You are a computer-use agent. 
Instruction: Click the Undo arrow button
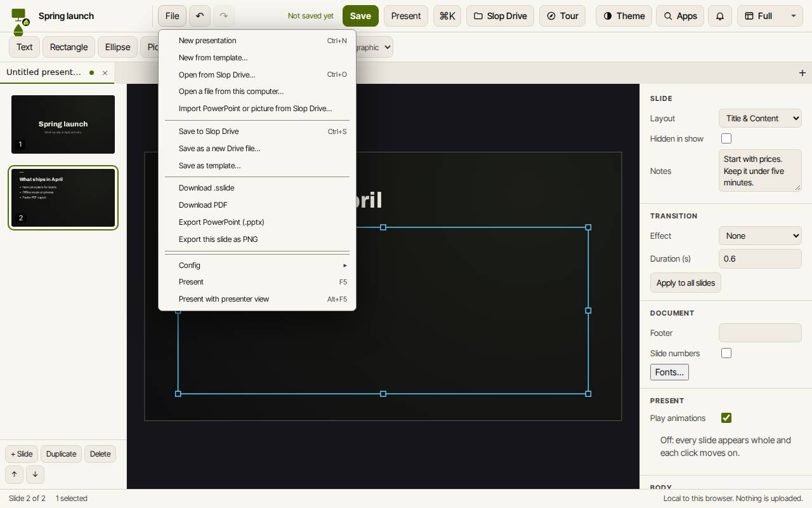click(200, 16)
